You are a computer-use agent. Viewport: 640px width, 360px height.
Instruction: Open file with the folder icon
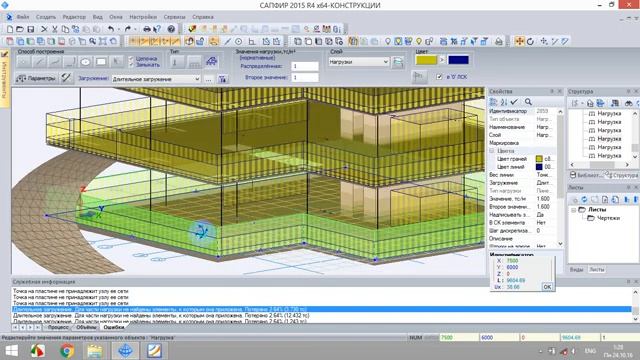click(20, 29)
